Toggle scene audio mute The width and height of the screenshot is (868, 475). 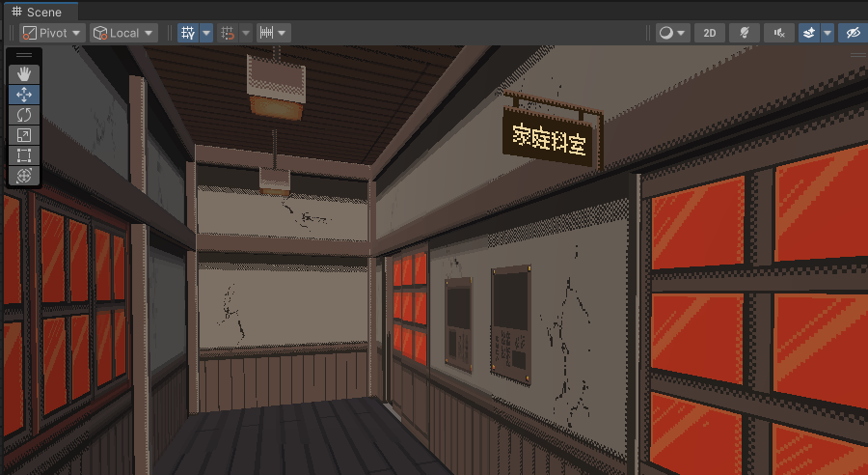(778, 33)
